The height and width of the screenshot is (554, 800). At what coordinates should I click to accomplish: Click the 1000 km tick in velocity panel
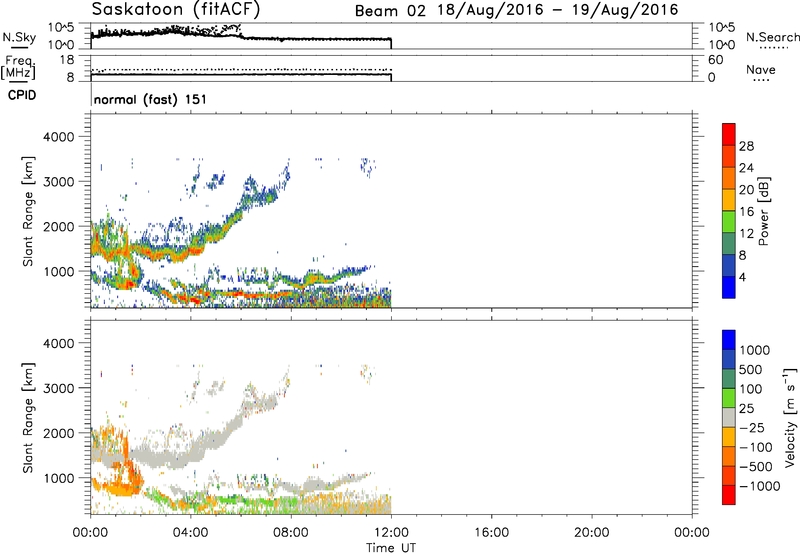click(x=59, y=478)
